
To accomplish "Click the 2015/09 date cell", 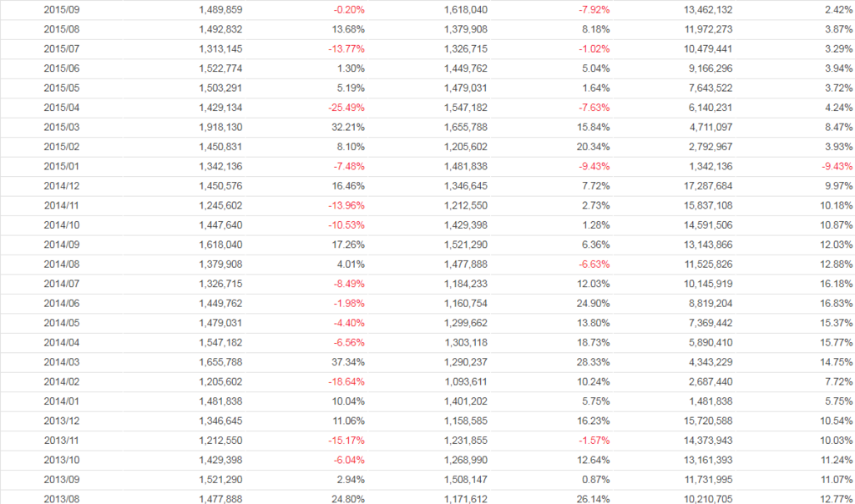I will click(61, 10).
